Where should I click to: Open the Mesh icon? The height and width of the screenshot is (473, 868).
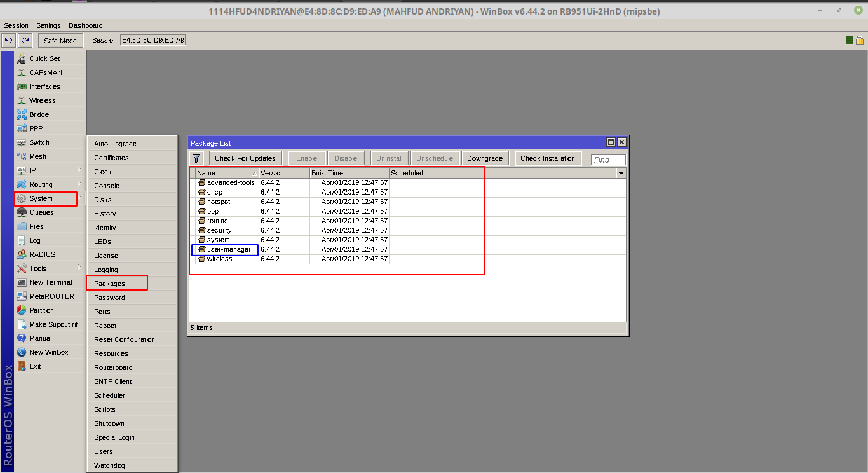coord(22,156)
